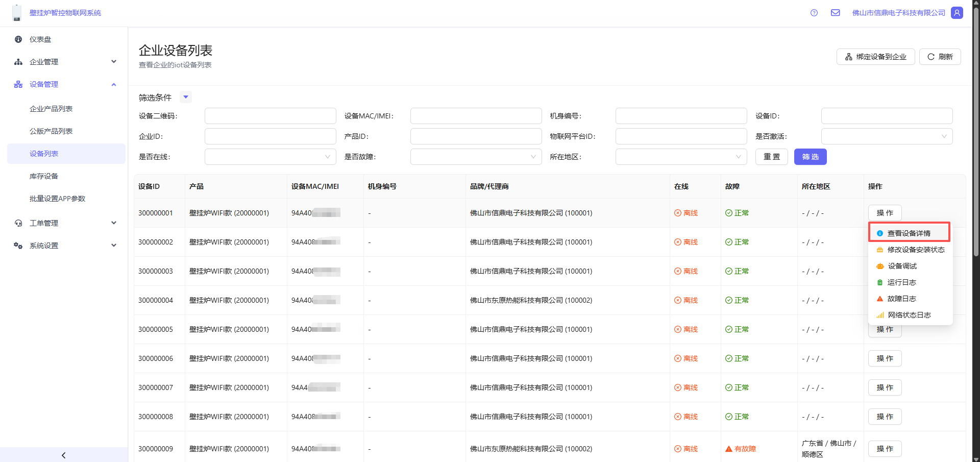Select 设备调试 from the operation menu

click(902, 266)
